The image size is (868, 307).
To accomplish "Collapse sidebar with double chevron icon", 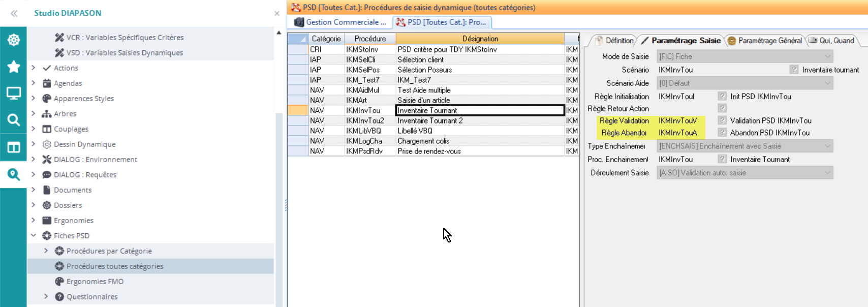I will pos(14,13).
